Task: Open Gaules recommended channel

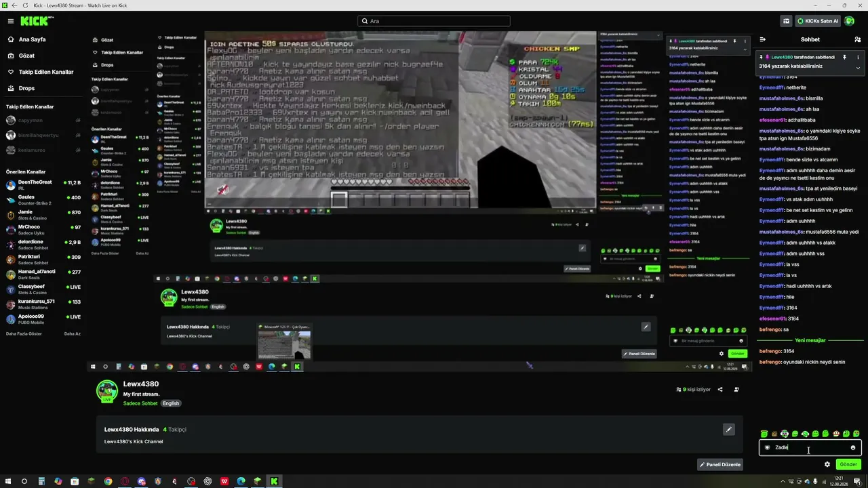Action: [x=43, y=200]
